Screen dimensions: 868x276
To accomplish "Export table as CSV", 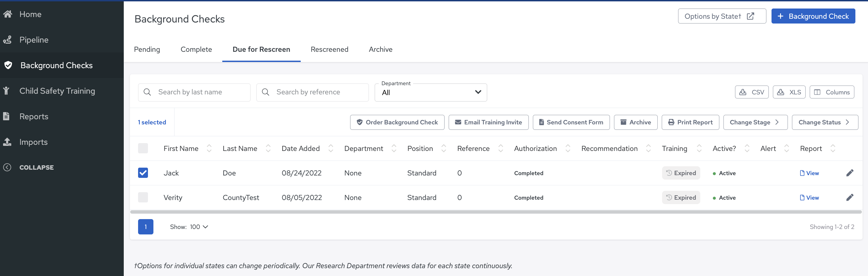I will (x=752, y=92).
